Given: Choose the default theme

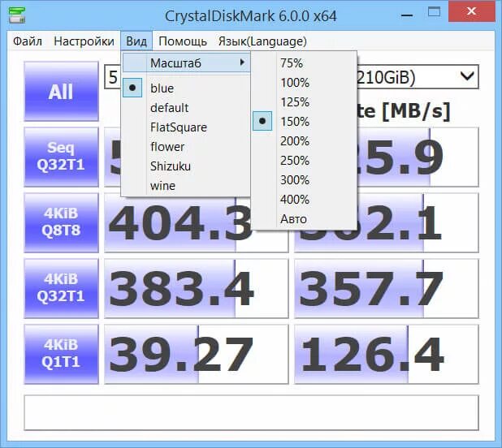Looking at the screenshot, I should [x=186, y=108].
